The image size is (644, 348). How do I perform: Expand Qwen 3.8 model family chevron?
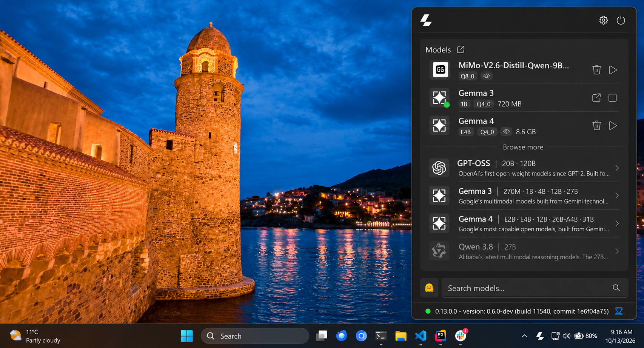tap(617, 251)
